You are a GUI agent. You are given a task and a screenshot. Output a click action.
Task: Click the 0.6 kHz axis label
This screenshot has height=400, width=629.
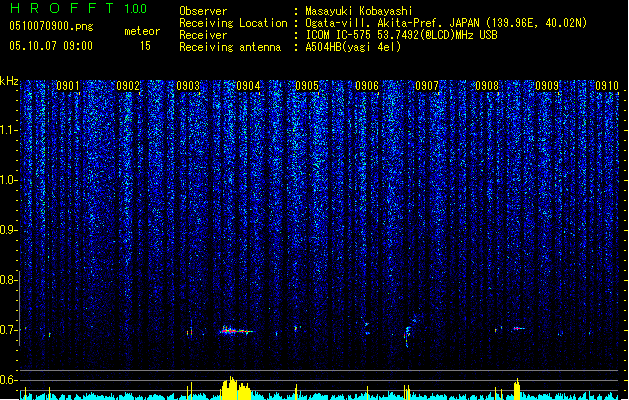coord(9,380)
